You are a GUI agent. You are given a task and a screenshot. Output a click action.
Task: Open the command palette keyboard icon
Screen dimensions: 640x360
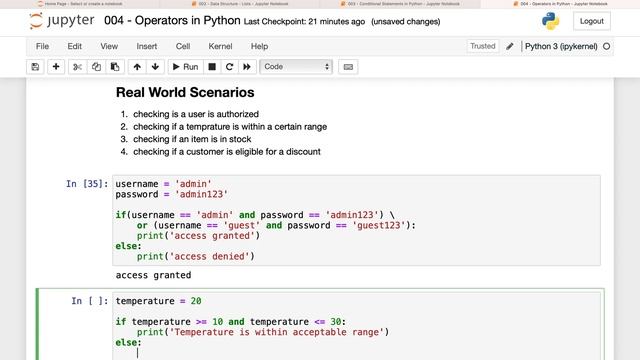click(348, 67)
